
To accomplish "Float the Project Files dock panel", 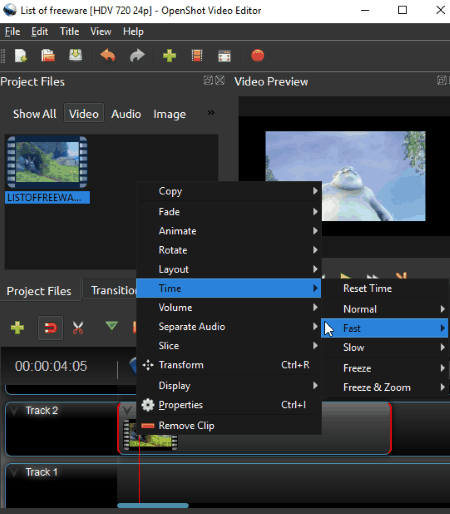I will click(x=208, y=80).
